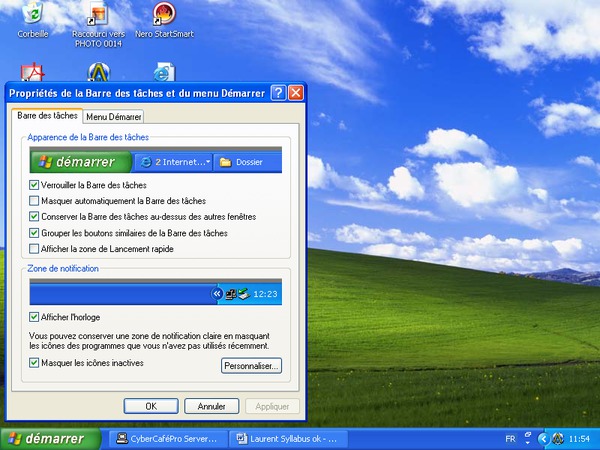
Task: Uncheck Verrouiller la Barre des tâches
Action: [x=35, y=185]
